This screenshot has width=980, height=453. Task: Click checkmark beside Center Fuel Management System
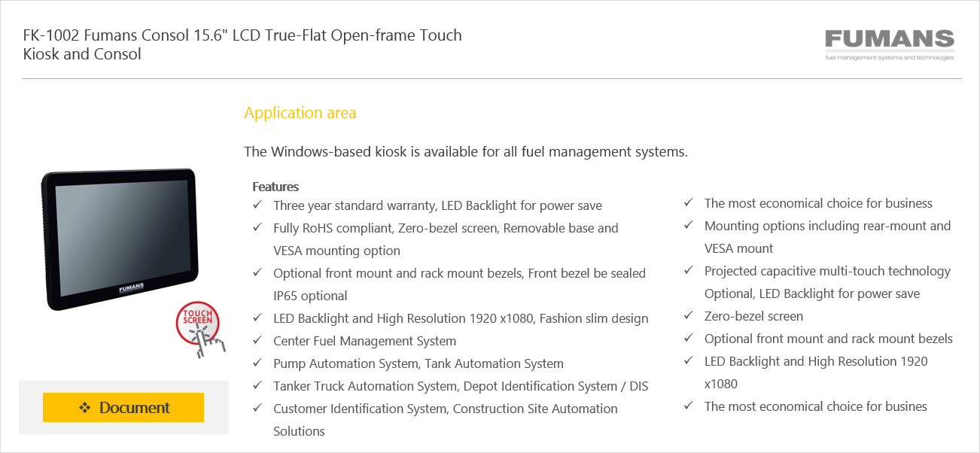257,340
